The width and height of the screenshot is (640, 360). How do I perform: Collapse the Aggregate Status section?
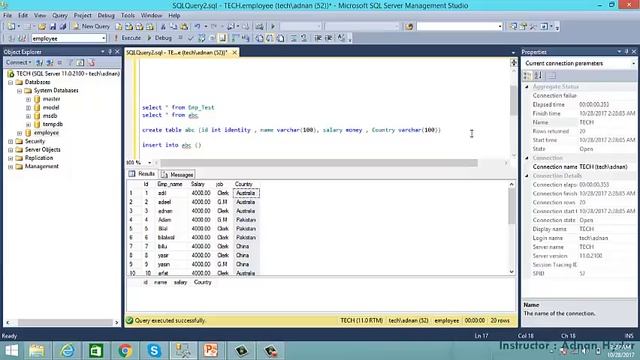pos(527,87)
